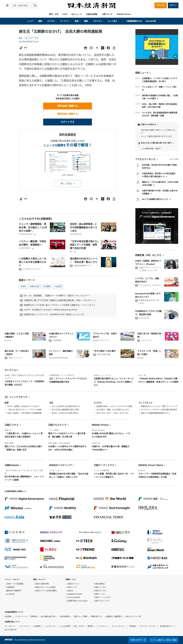183x644 pixels.
Task: Open the NIKKEI Mobility logo link
Action: click(63, 508)
